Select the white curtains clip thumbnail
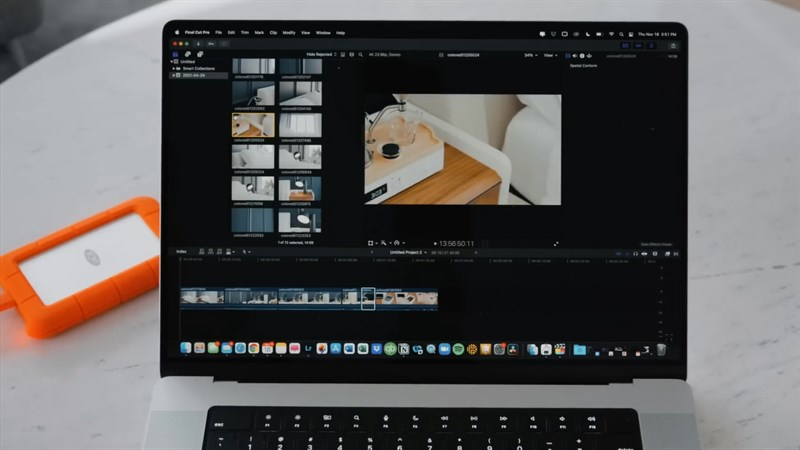Viewport: 800px width, 450px height. pos(301,125)
